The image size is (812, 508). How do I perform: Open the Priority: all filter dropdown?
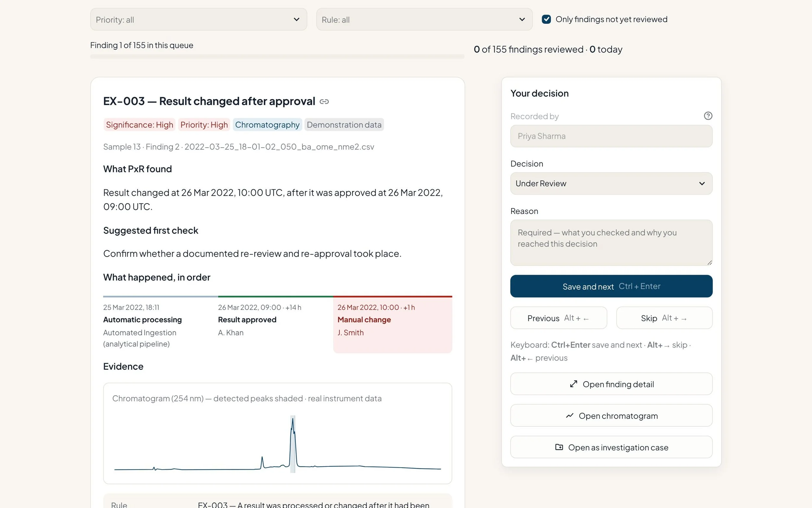click(x=198, y=20)
